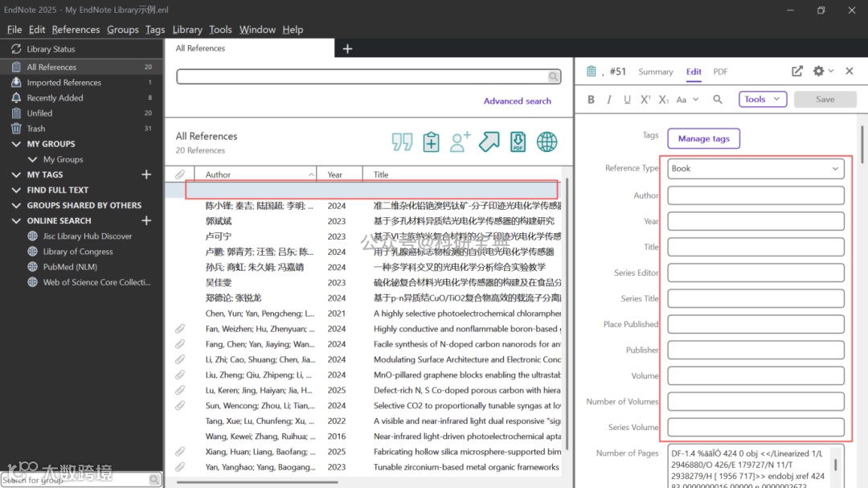Click the Search for group field

coord(75,480)
